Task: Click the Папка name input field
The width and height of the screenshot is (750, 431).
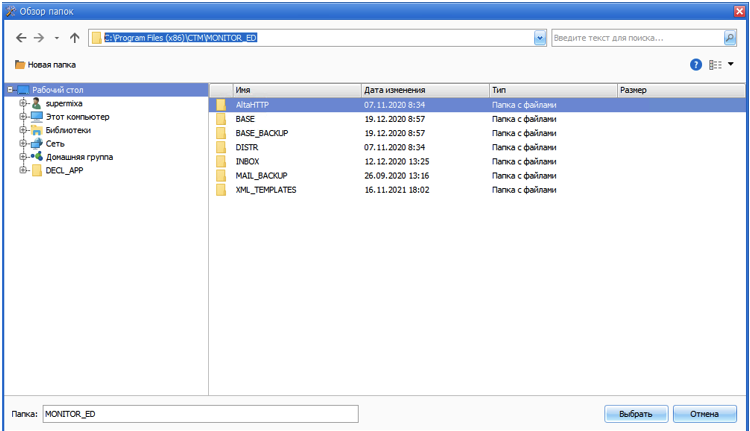Action: point(200,414)
